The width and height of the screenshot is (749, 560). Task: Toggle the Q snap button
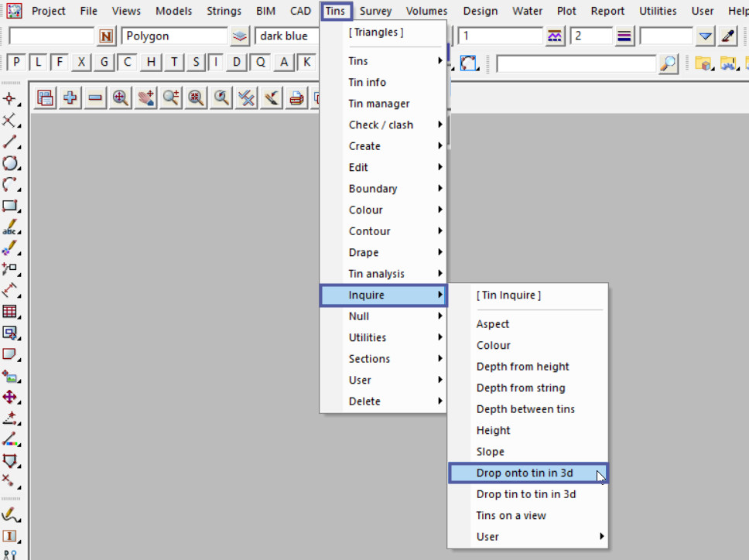pyautogui.click(x=261, y=63)
